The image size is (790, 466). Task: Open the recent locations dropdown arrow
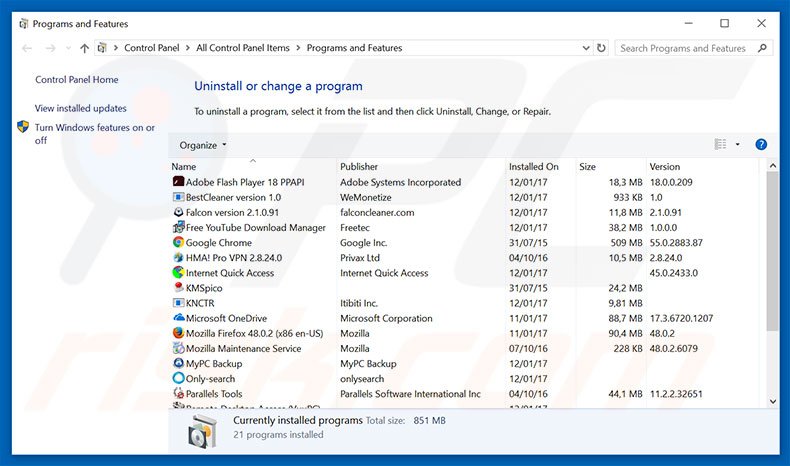click(69, 48)
